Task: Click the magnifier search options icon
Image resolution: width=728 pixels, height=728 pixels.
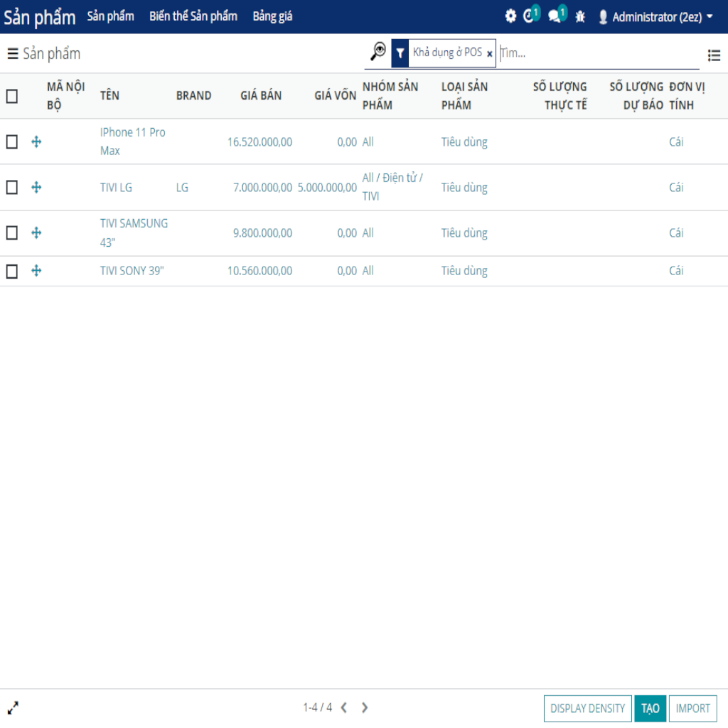Action: [378, 52]
